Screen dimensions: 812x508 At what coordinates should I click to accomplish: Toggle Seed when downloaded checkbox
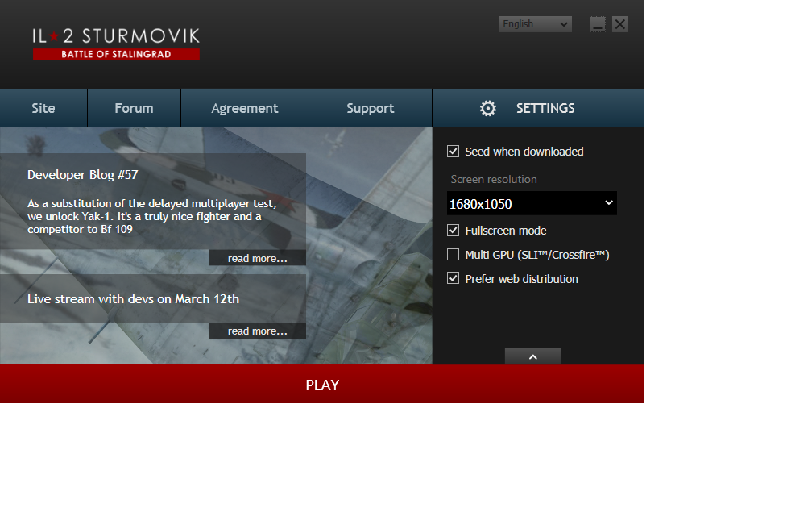453,152
